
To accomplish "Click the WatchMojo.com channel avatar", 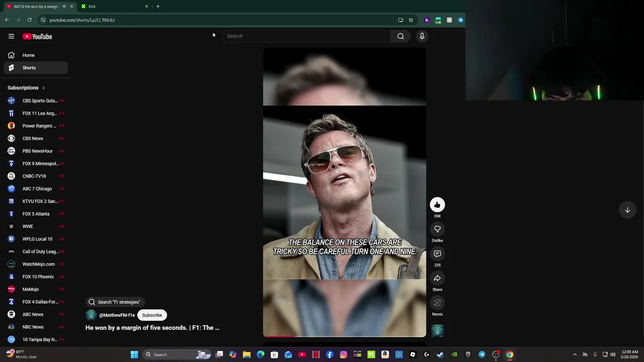I will [11, 264].
